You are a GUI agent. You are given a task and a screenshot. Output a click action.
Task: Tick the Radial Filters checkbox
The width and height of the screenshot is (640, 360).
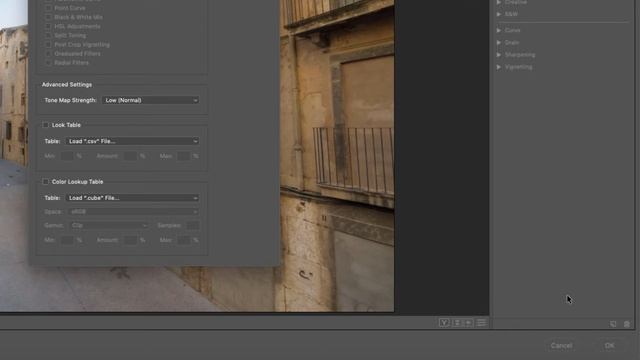tap(48, 63)
